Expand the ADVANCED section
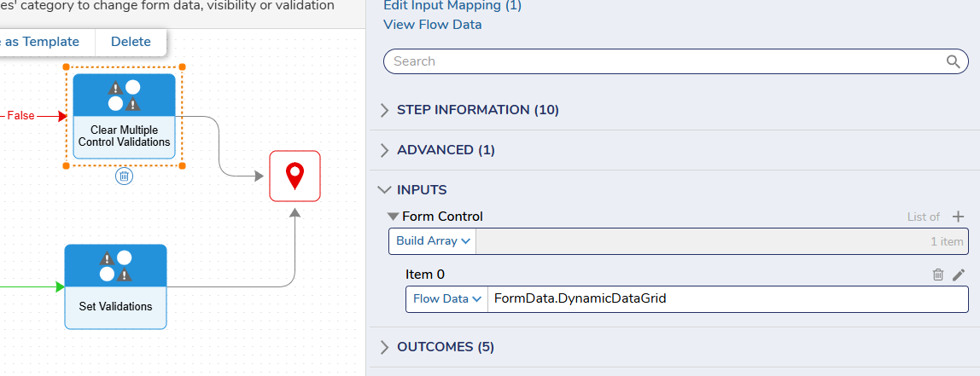Viewport: 980px width, 376px height. pyautogui.click(x=446, y=150)
